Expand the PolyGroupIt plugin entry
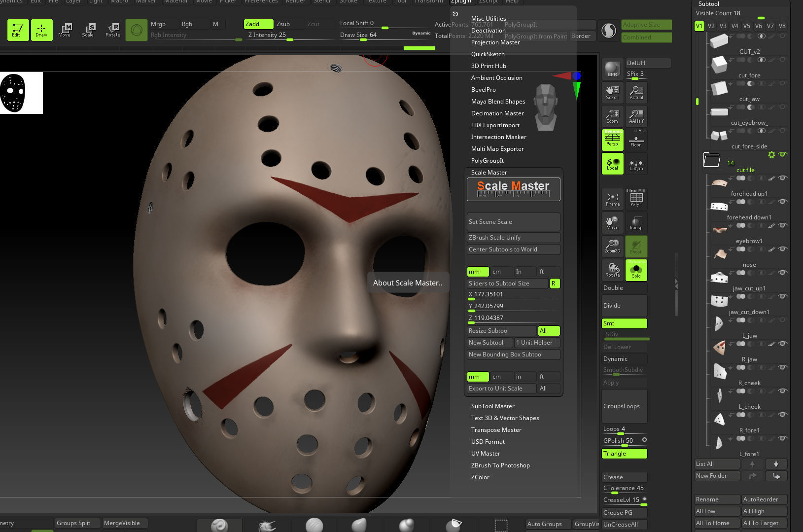The image size is (803, 532). [487, 161]
